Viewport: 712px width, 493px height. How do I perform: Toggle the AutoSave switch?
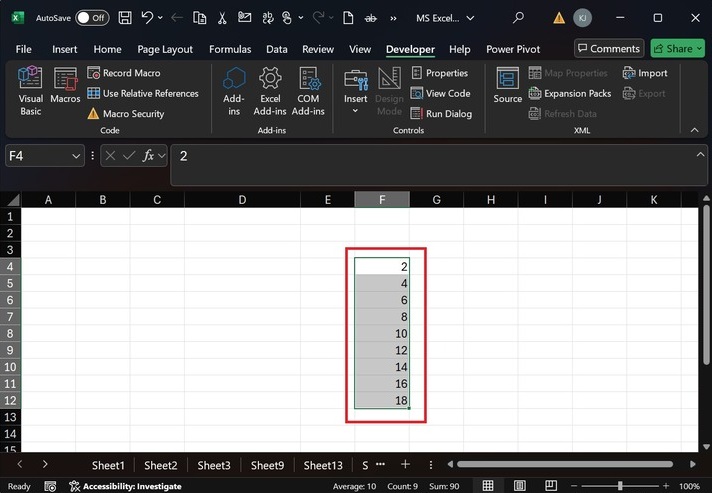[x=92, y=18]
